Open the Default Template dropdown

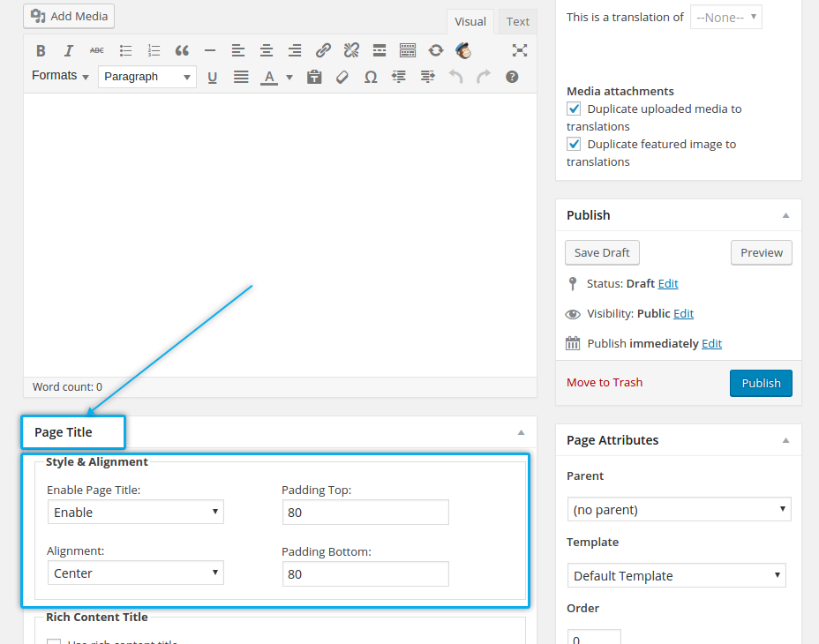[676, 576]
